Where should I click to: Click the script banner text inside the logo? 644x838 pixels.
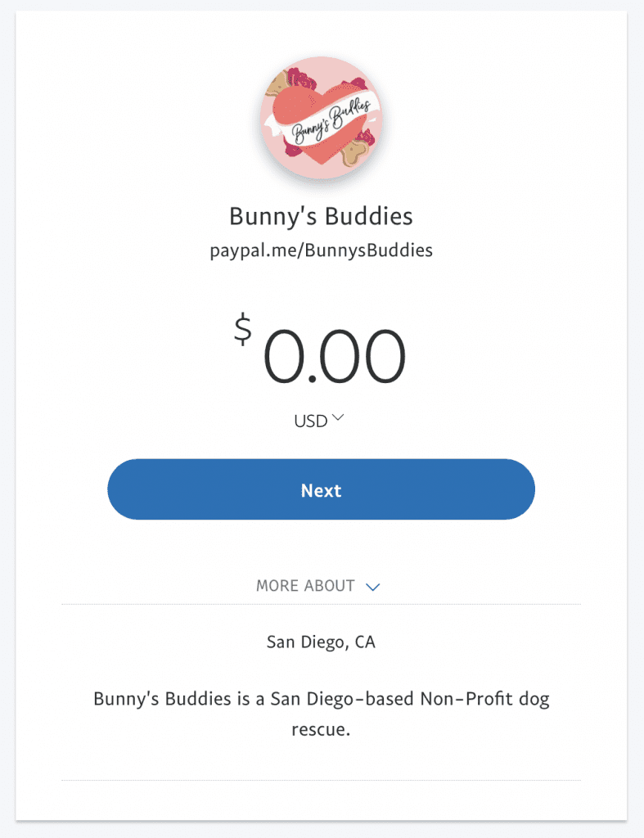331,122
